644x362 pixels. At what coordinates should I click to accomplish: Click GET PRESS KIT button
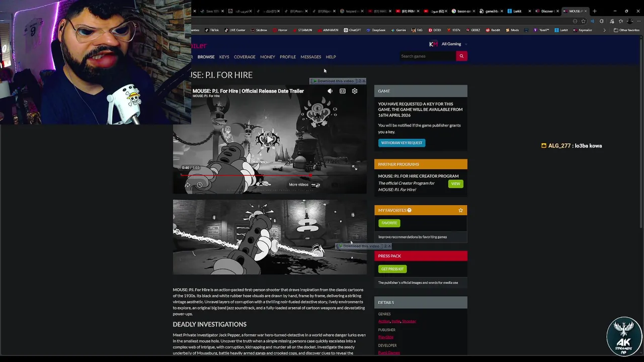pos(392,269)
